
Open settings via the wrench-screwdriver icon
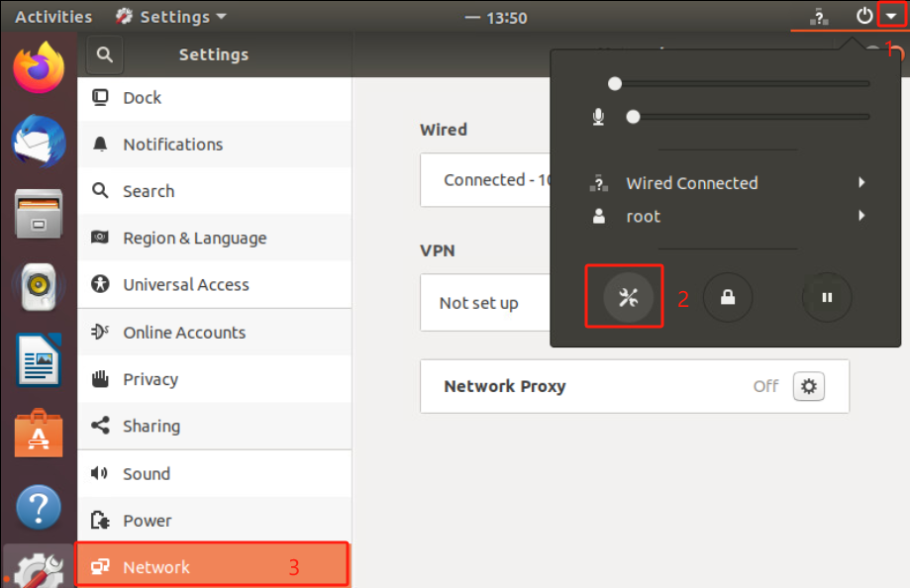(628, 298)
